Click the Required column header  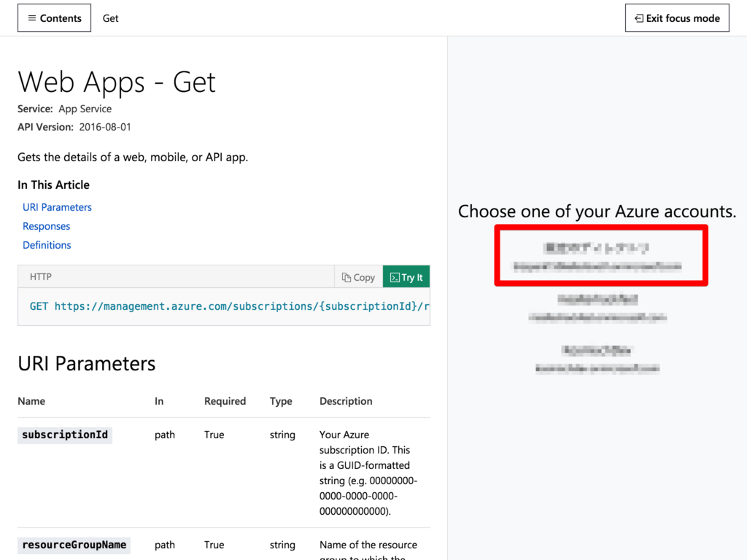[225, 401]
